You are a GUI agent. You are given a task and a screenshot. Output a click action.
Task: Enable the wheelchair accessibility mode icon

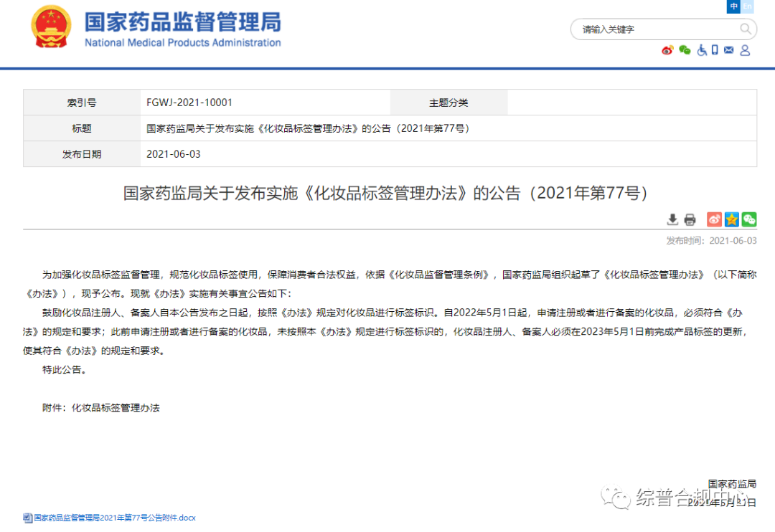[702, 50]
